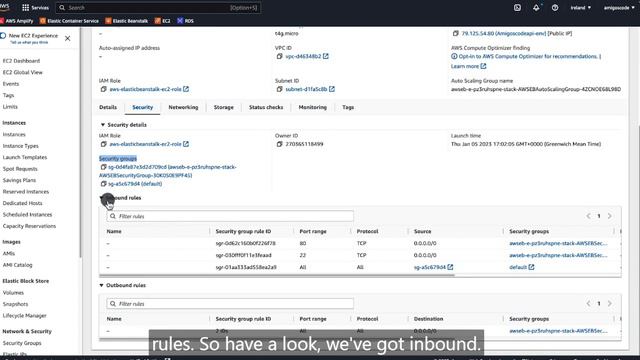This screenshot has height=360, width=640.
Task: Open VPC ID external link icon
Action: [326, 56]
